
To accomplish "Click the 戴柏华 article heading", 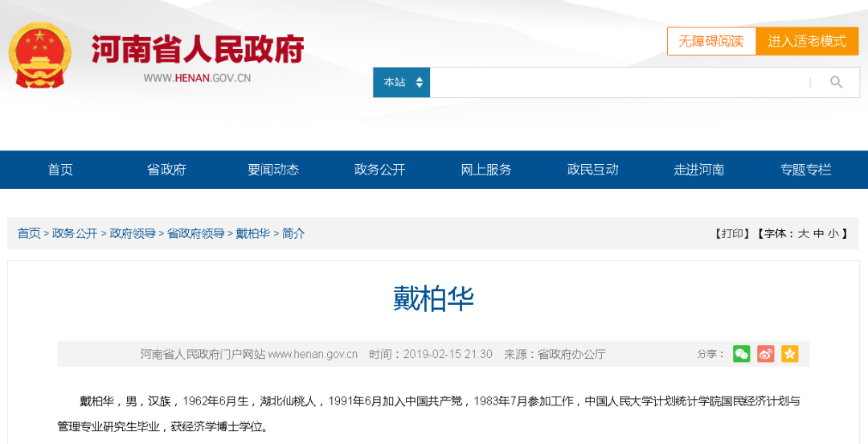I will [433, 298].
